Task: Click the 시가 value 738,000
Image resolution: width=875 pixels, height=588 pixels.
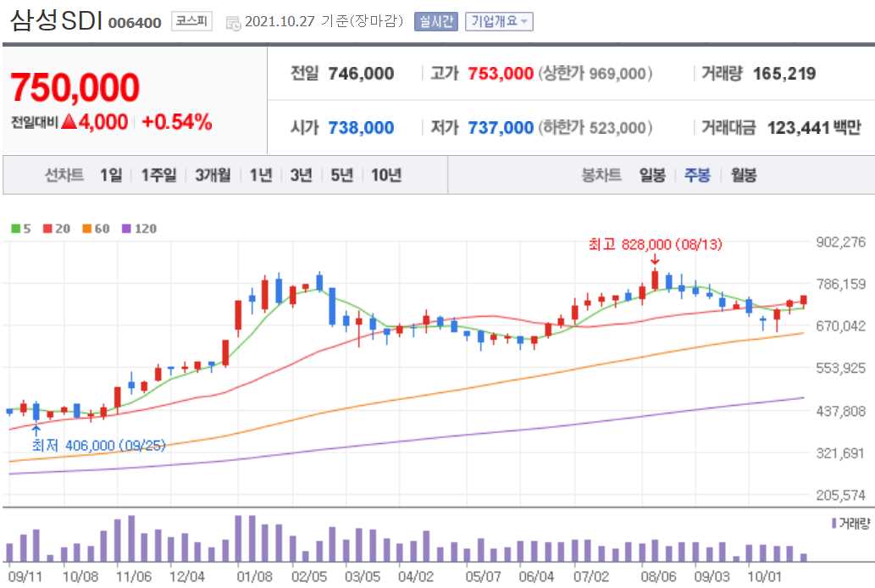Action: [361, 128]
